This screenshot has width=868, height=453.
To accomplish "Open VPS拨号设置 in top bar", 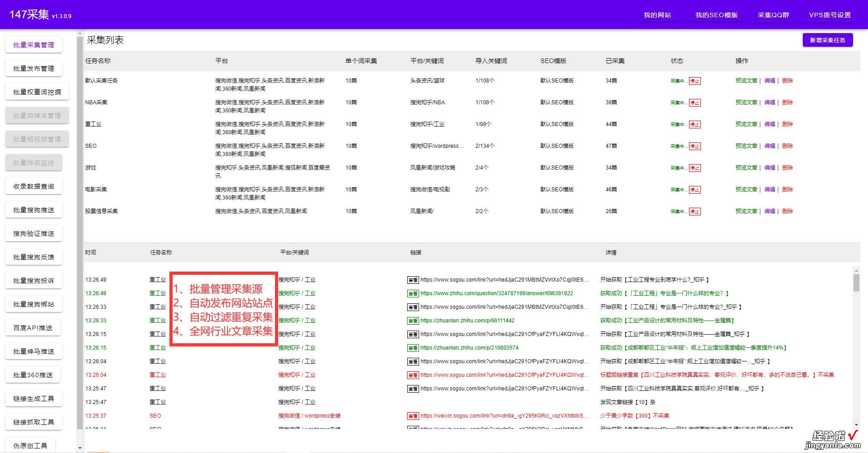I will point(830,15).
